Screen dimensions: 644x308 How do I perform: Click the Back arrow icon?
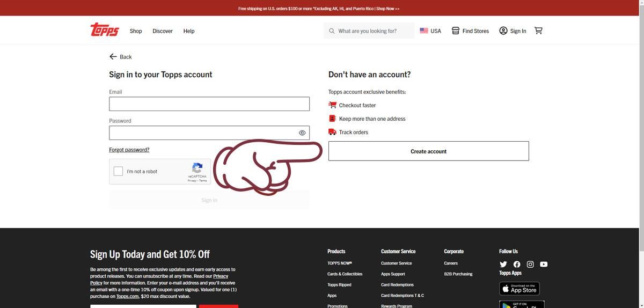pyautogui.click(x=113, y=56)
